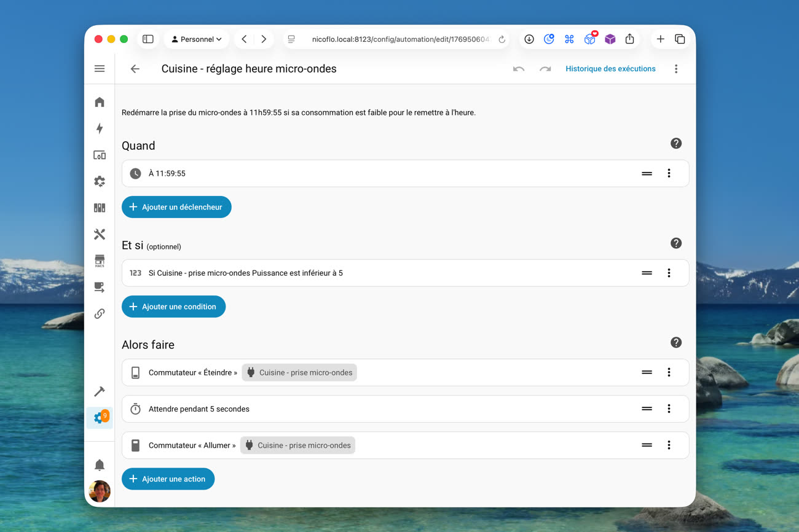The height and width of the screenshot is (532, 799).
Task: Expand the 'À 11:59:55' trigger row
Action: pos(369,174)
